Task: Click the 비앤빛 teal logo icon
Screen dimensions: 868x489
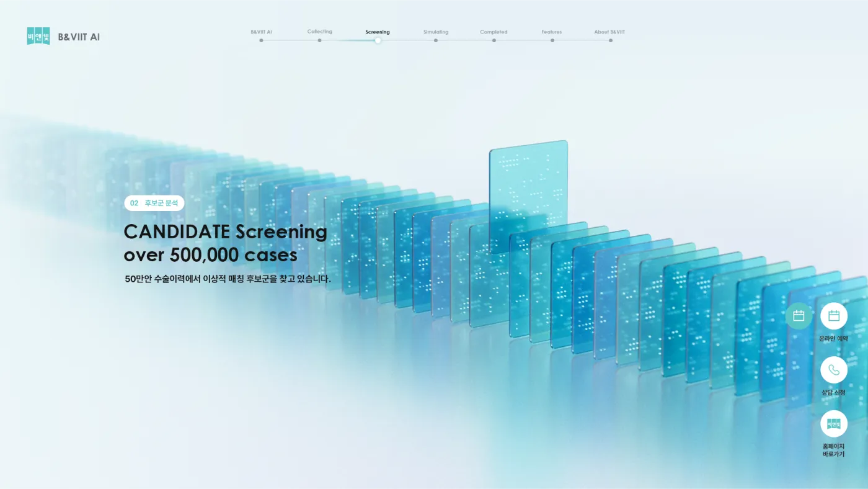Action: 38,36
